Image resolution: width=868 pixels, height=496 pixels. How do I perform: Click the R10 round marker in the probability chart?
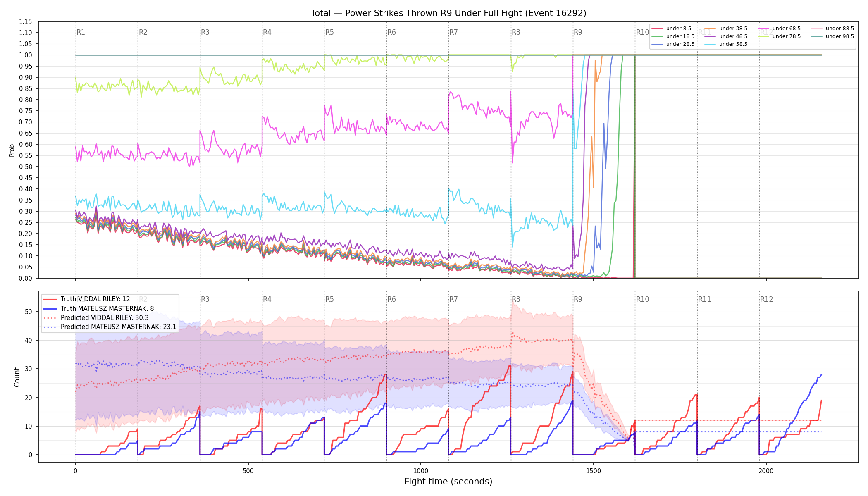coord(643,32)
